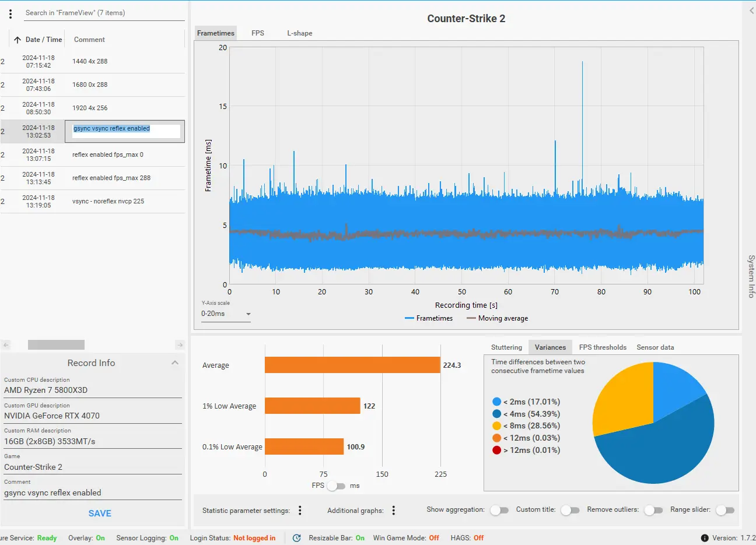Screen dimensions: 756x545
Task: Collapse the Record Info section
Action: [x=175, y=363]
